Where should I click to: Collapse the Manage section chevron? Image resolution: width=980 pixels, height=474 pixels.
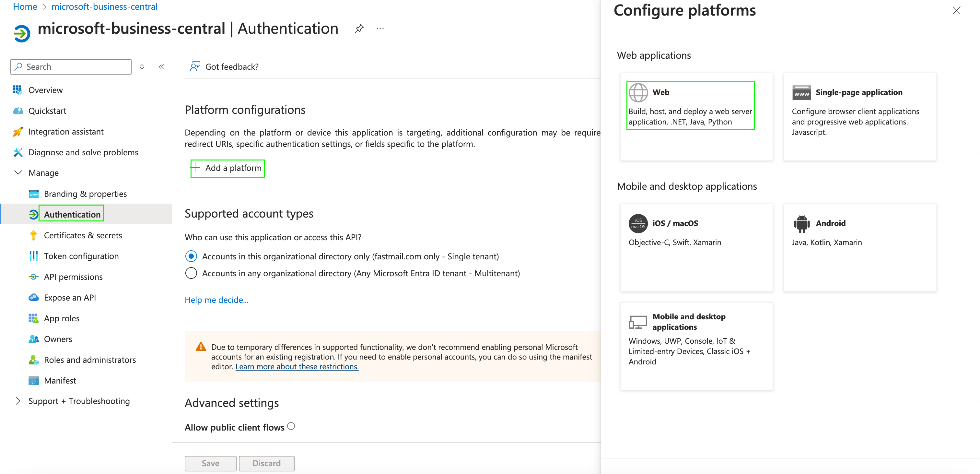click(17, 173)
